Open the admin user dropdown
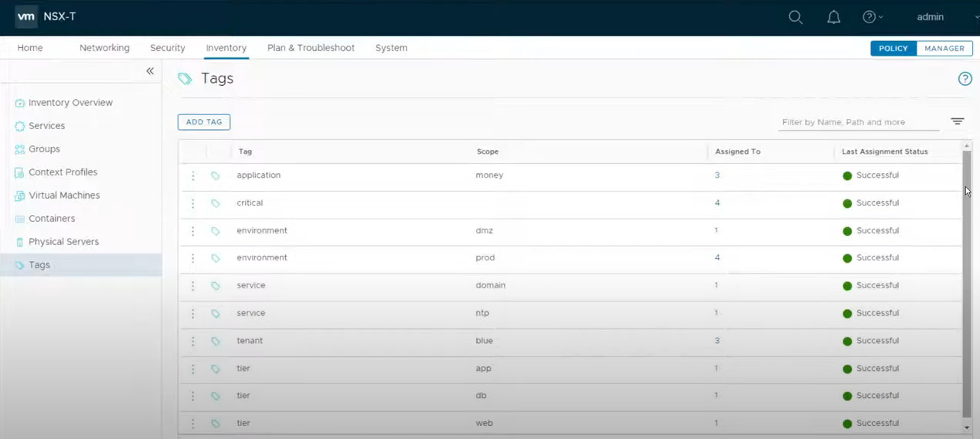The height and width of the screenshot is (439, 980). tap(936, 17)
